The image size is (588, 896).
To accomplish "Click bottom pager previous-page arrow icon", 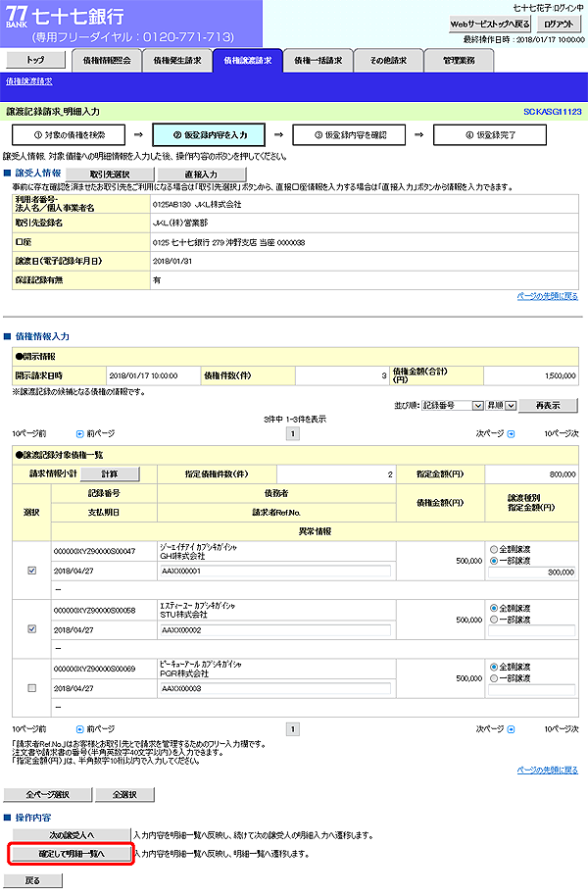I will 80,729.
